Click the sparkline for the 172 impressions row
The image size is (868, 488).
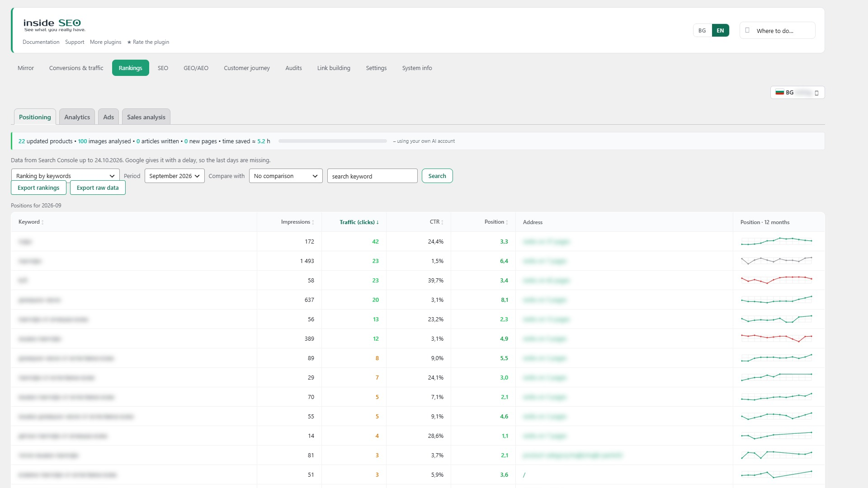(776, 241)
